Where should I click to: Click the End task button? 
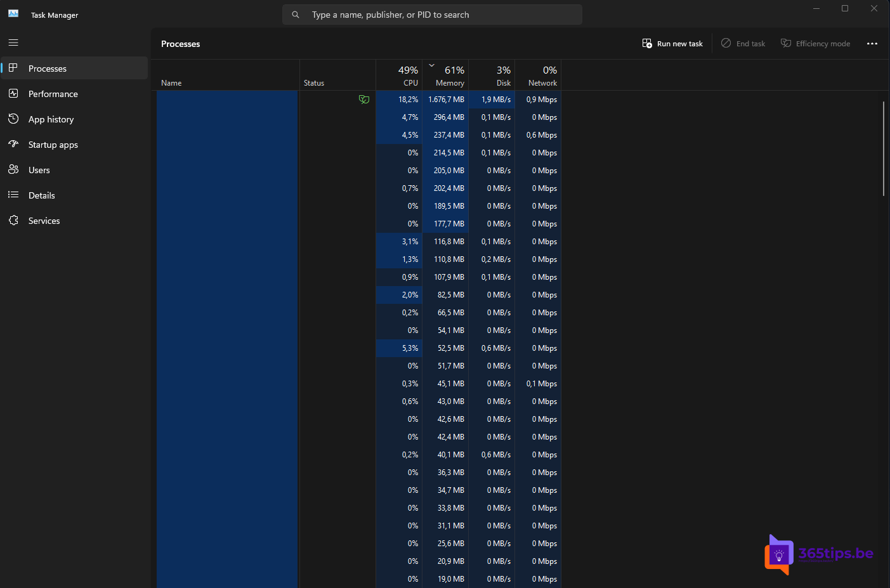tap(743, 44)
